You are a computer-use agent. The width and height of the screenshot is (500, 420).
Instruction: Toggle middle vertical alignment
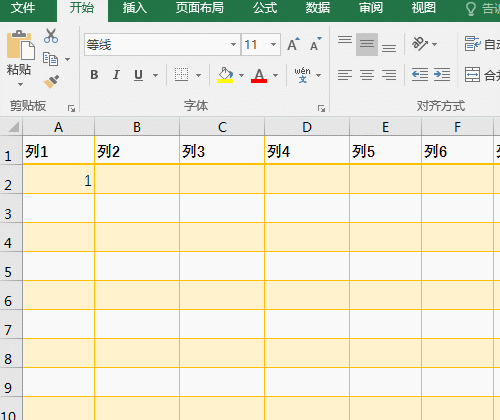click(x=367, y=44)
